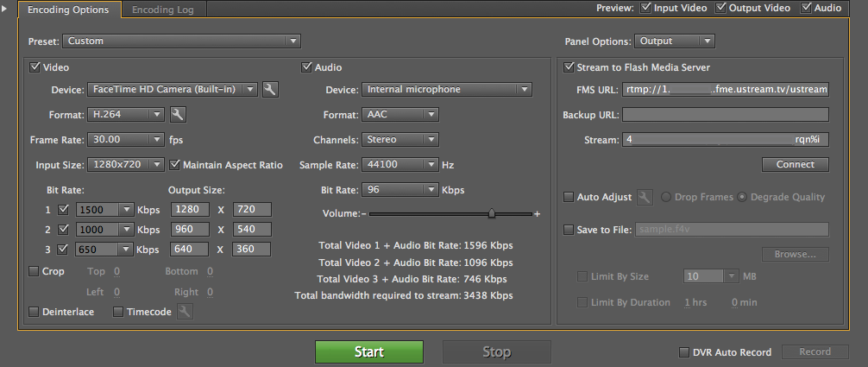
Task: Open the audio Sample Rate dropdown
Action: pos(400,165)
